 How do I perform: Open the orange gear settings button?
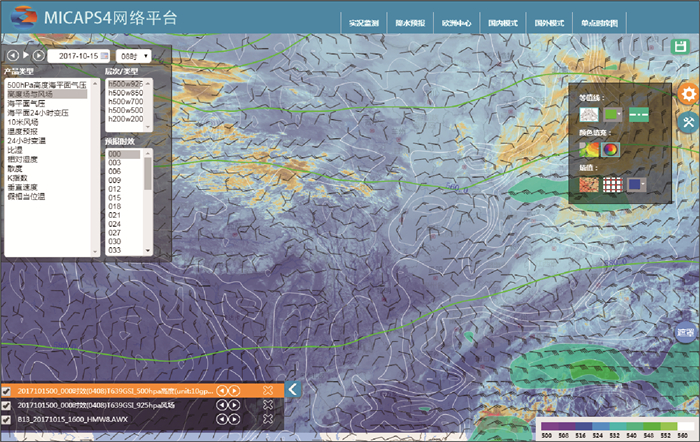pyautogui.click(x=688, y=93)
